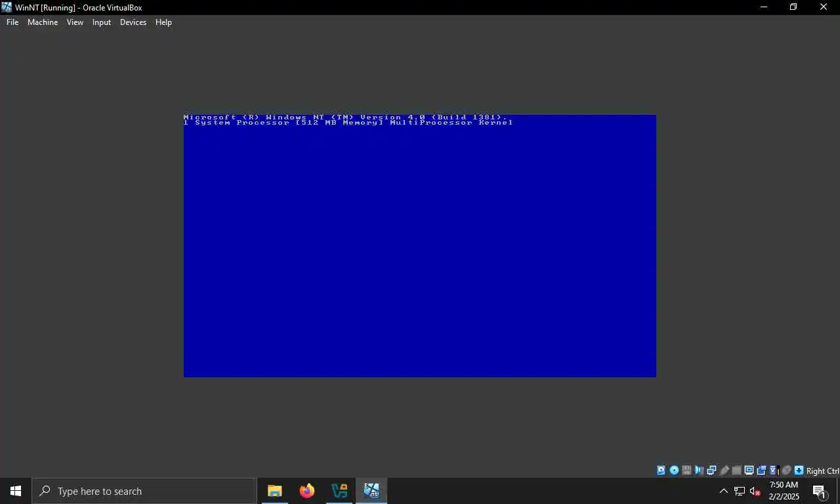840x504 pixels.
Task: Open VirtualBox Manager from the taskbar
Action: [339, 491]
